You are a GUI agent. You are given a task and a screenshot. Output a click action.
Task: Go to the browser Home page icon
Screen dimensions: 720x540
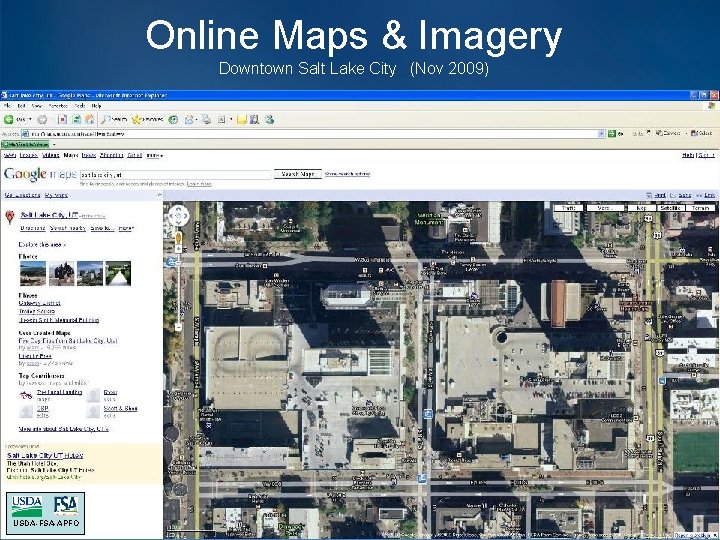tap(90, 119)
